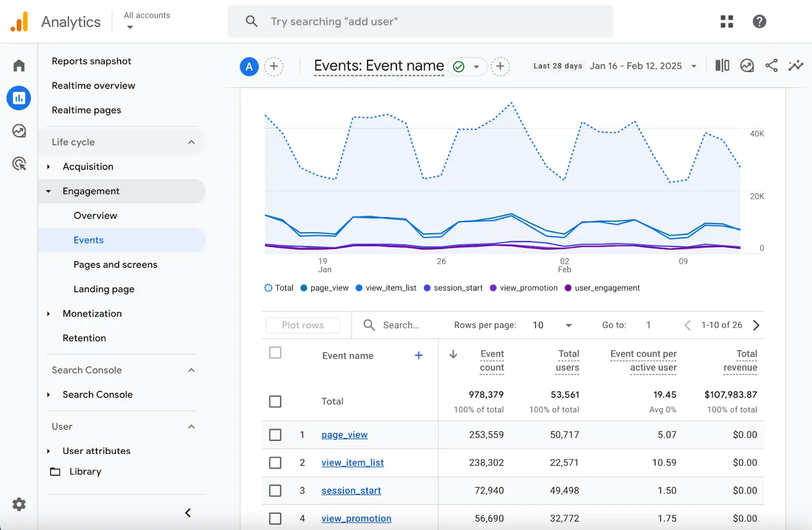Viewport: 812px width, 530px height.
Task: Switch to the Pages and screens report
Action: 115,264
